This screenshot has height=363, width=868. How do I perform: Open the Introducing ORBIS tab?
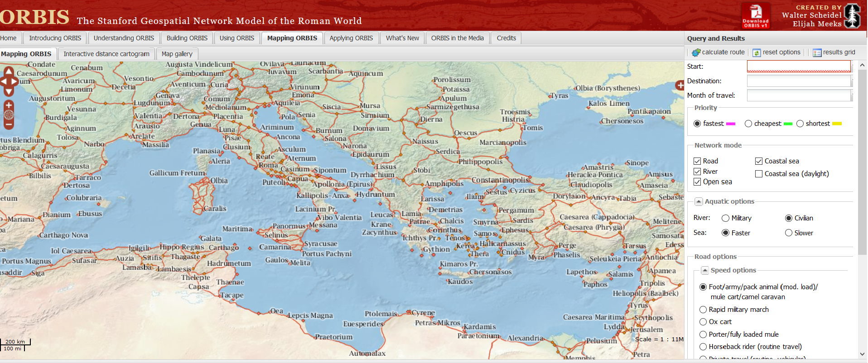tap(55, 38)
